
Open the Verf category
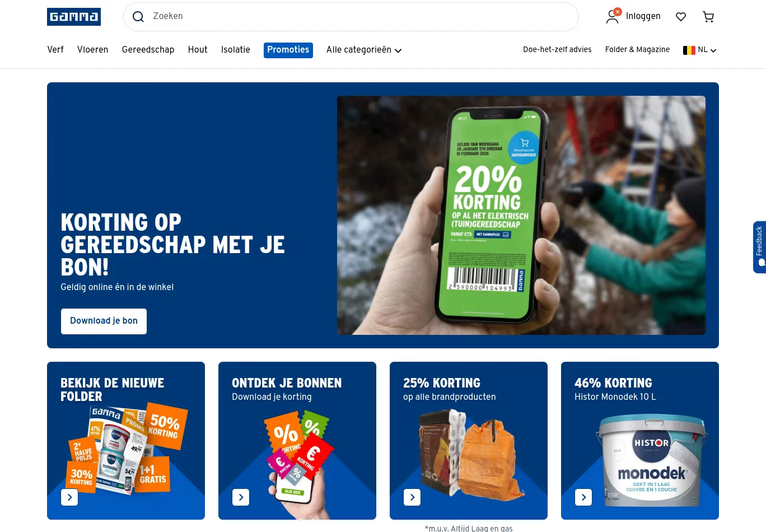click(x=55, y=50)
